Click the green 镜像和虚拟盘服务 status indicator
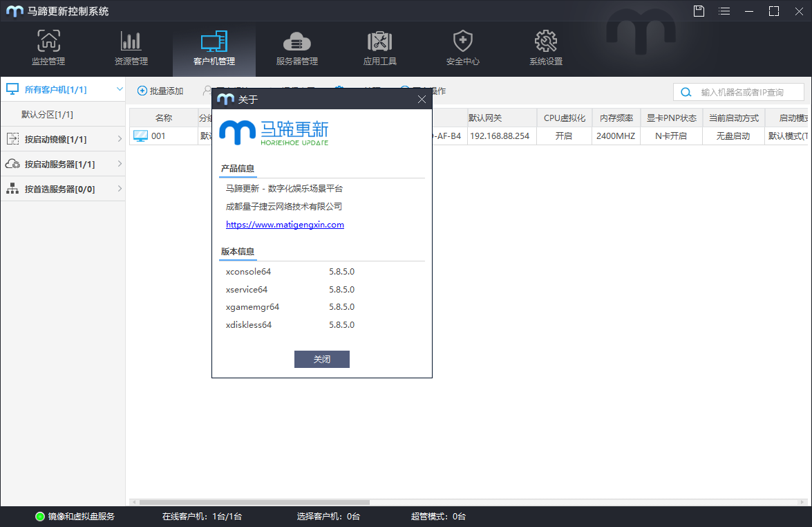 pos(40,517)
